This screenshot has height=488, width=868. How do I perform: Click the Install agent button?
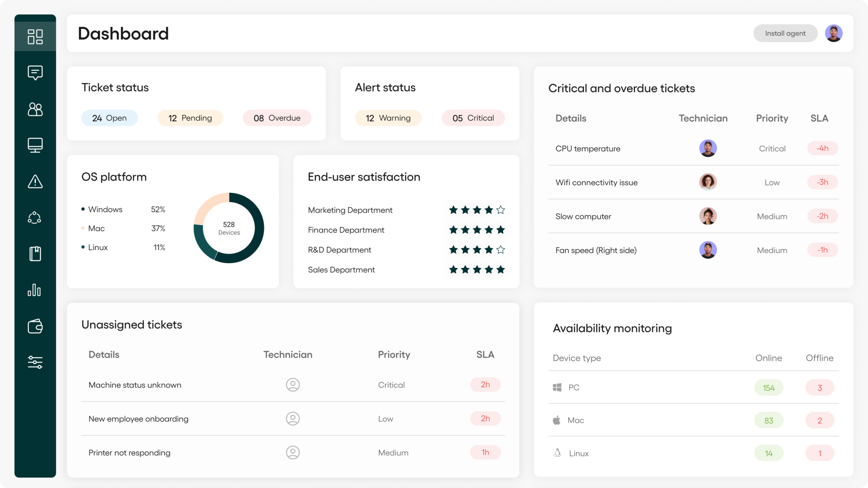point(785,33)
